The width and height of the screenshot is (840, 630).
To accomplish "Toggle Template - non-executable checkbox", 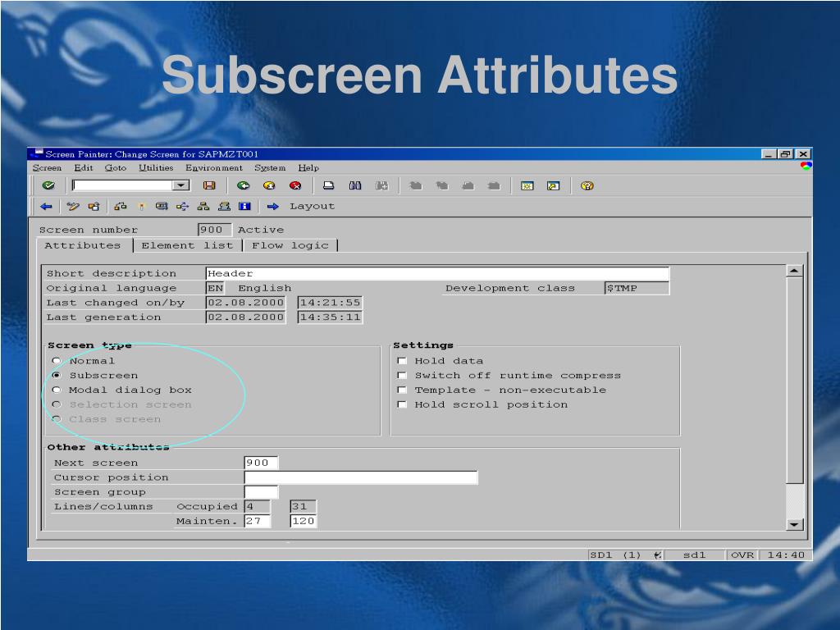I will [402, 390].
